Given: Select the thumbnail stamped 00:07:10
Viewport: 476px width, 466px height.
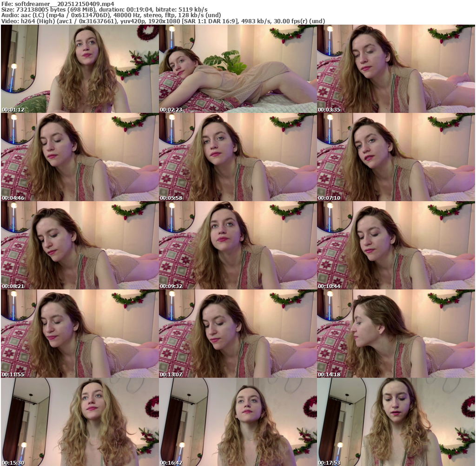Looking at the screenshot, I should [396, 157].
